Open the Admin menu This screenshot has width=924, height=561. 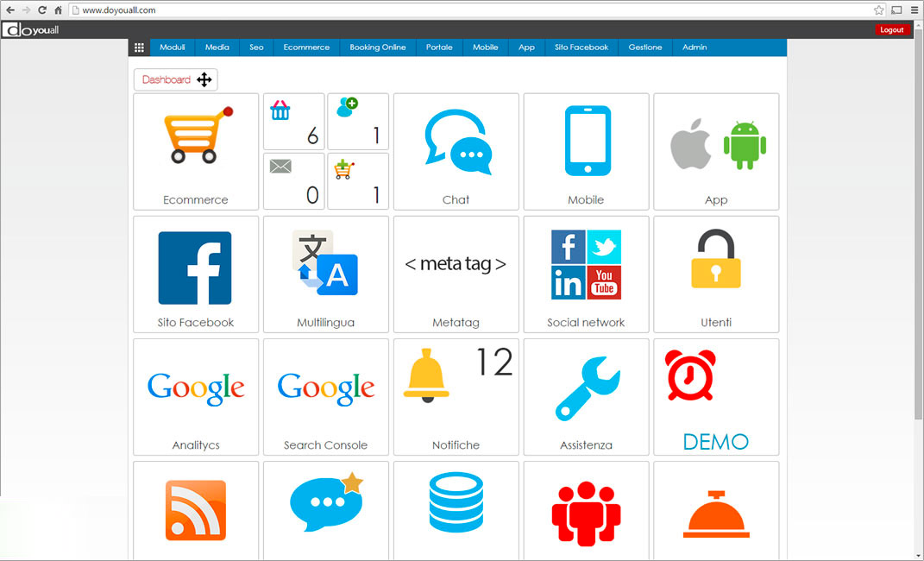(x=695, y=47)
